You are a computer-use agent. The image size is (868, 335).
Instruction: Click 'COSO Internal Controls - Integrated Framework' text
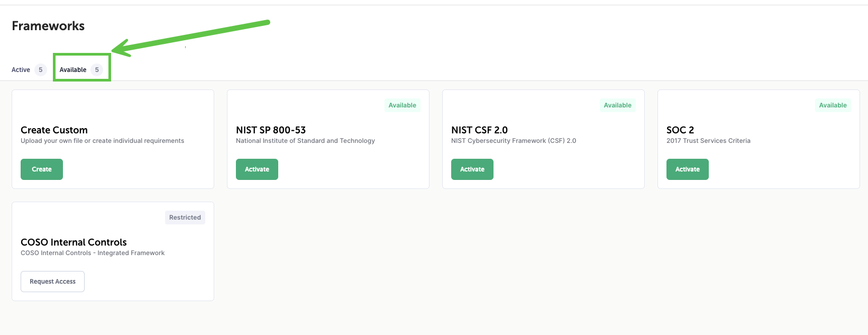[93, 253]
